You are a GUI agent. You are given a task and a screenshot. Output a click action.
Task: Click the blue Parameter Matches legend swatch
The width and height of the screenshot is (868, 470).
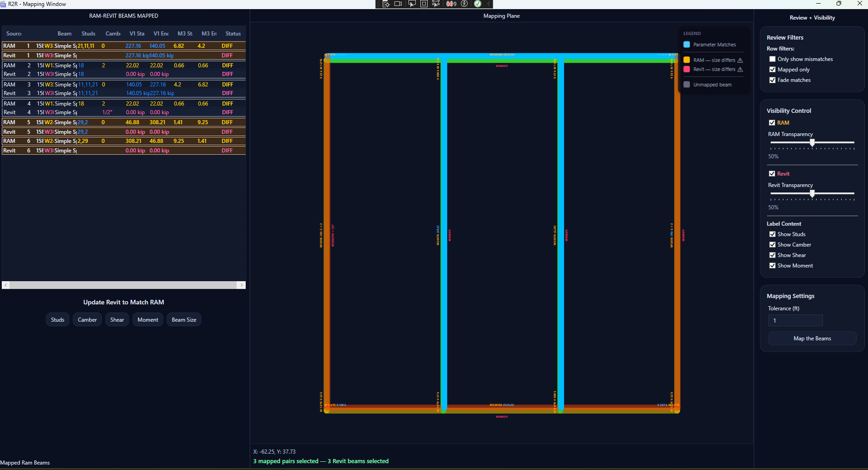coord(686,45)
